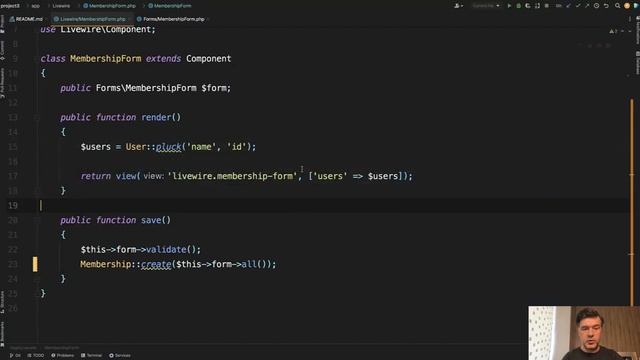This screenshot has width=640, height=360.
Task: Click project3 breadcrumb in navigation bar
Action: 10,6
